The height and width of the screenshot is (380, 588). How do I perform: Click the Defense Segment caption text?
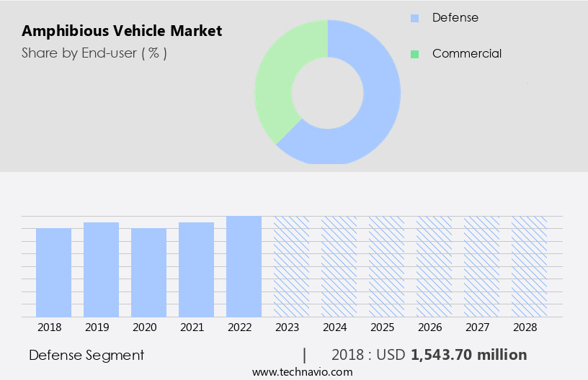click(x=86, y=356)
